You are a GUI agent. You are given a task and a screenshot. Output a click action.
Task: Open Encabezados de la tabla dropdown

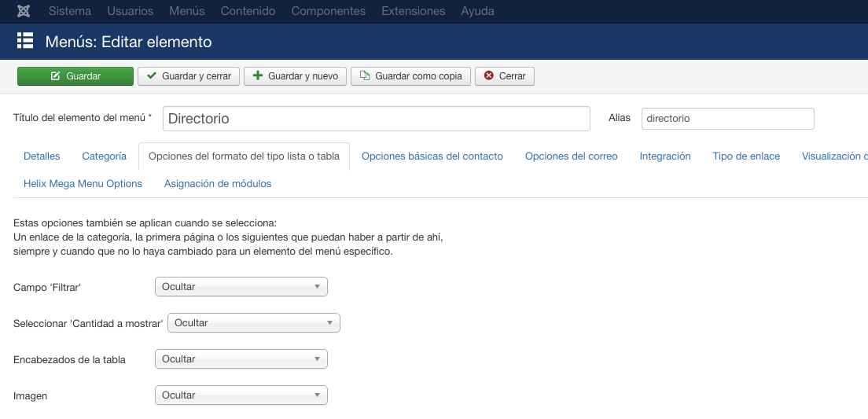241,359
